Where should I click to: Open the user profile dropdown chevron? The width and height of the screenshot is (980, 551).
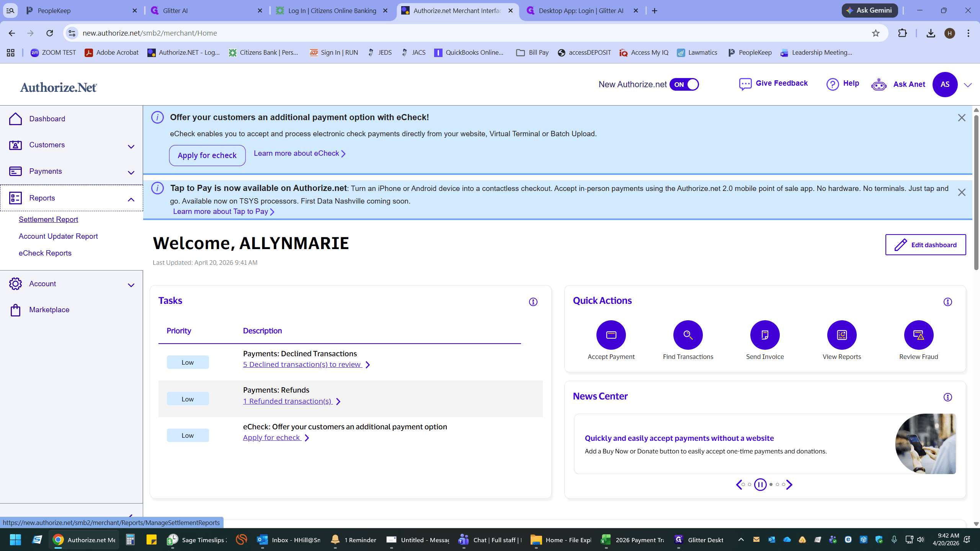(x=968, y=85)
